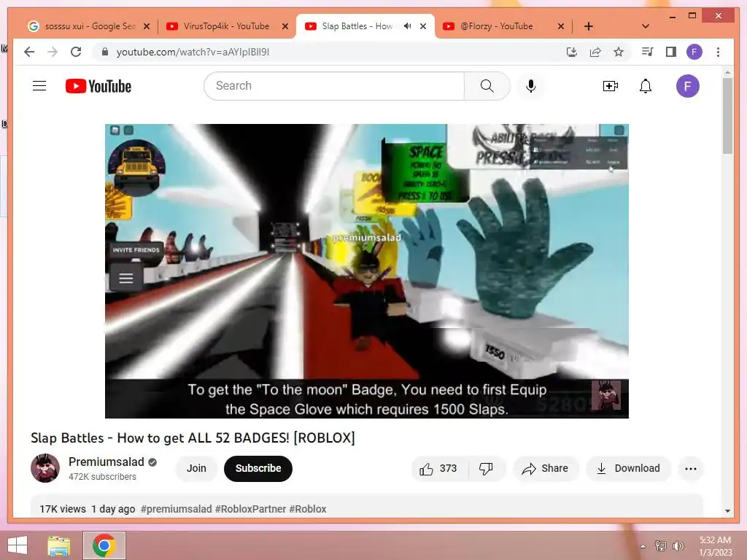Screen dimensions: 747x560
Task: Toggle Chrome side panel icon
Action: tap(671, 52)
